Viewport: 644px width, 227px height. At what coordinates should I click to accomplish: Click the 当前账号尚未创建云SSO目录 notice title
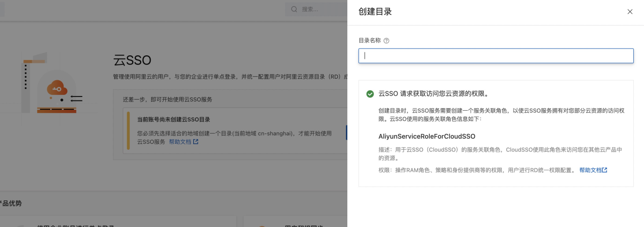pos(173,120)
